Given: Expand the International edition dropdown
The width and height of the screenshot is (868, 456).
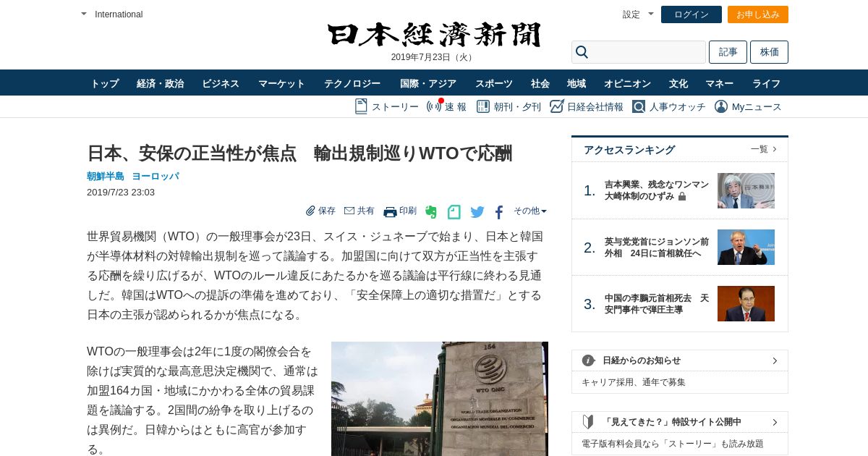Looking at the screenshot, I should (84, 14).
